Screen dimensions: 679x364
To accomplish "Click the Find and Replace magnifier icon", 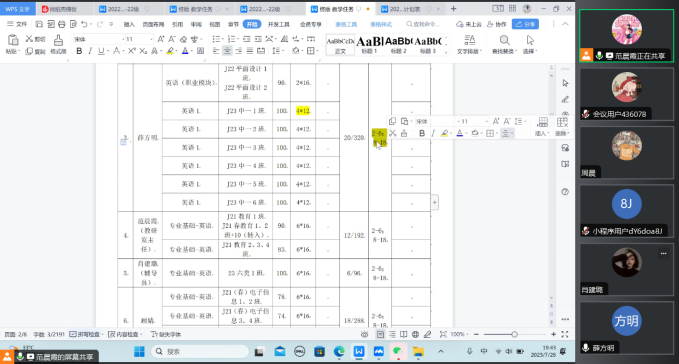I will click(504, 41).
